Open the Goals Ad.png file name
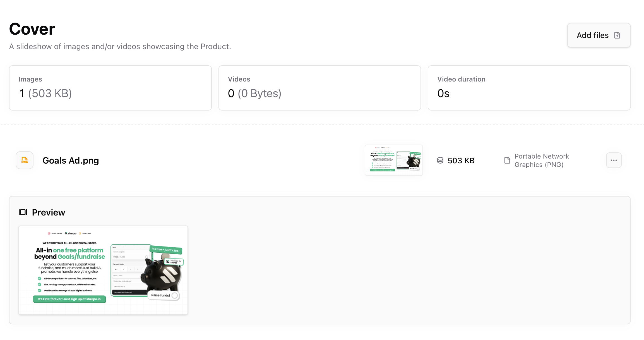Viewport: 644px width, 340px height. [x=71, y=160]
